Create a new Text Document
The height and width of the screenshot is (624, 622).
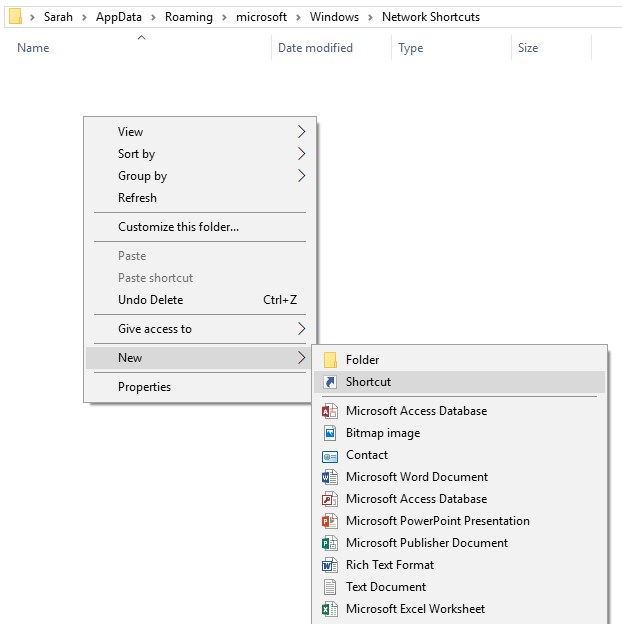[x=386, y=587]
